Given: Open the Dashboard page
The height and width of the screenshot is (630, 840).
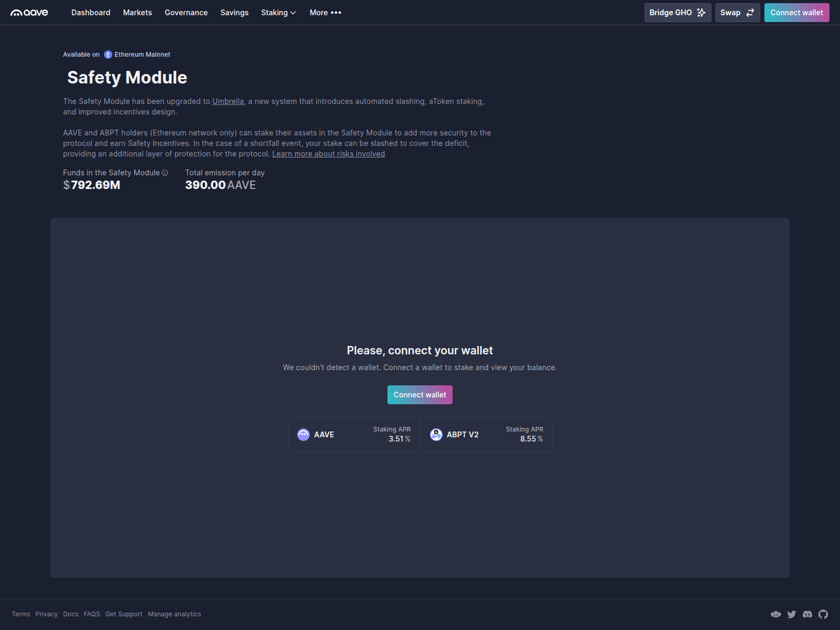Looking at the screenshot, I should 91,13.
